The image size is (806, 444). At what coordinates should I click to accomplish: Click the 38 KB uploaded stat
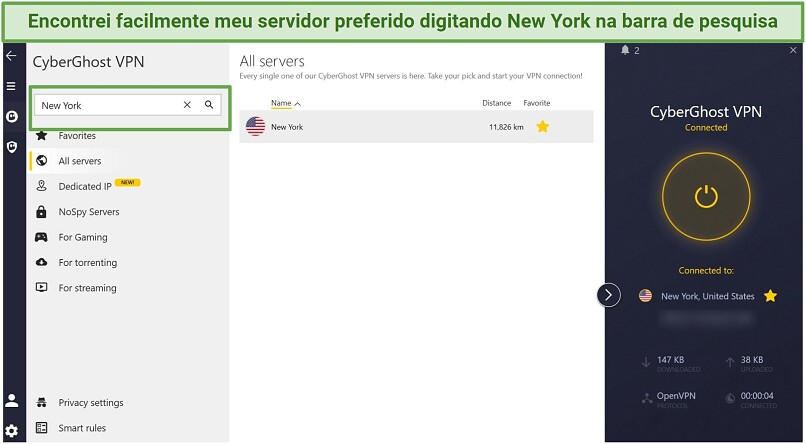752,360
